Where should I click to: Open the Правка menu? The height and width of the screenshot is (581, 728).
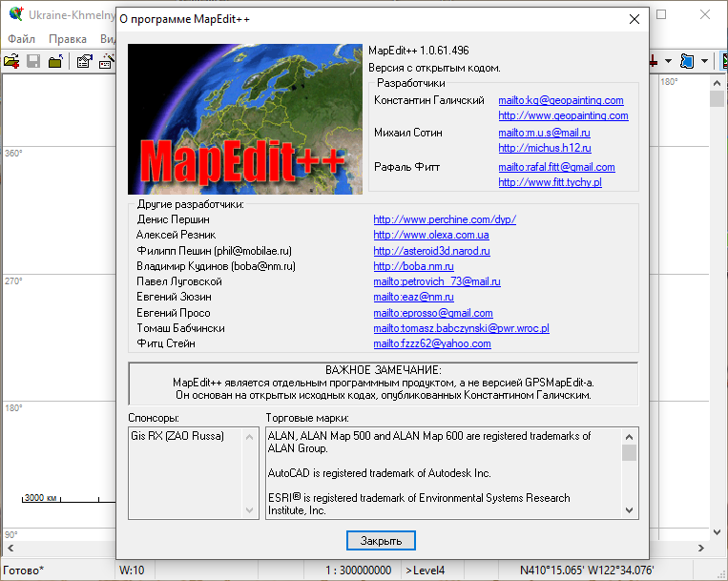tap(68, 39)
